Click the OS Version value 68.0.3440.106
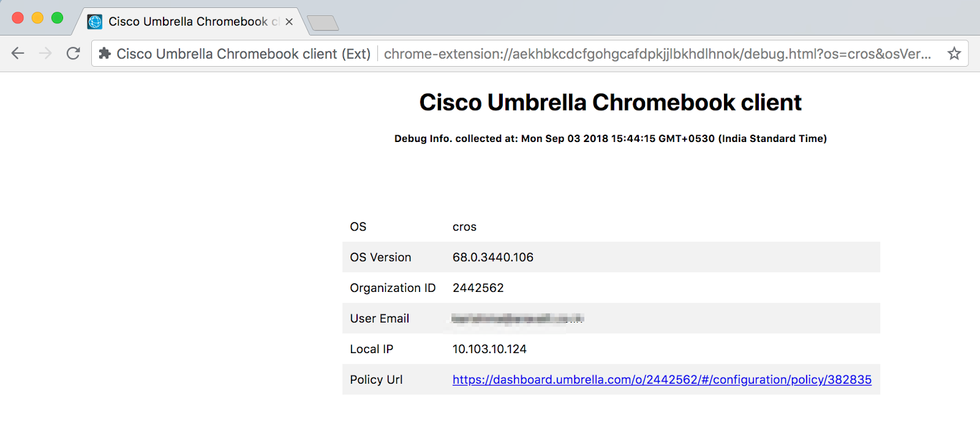The height and width of the screenshot is (437, 980). tap(493, 257)
